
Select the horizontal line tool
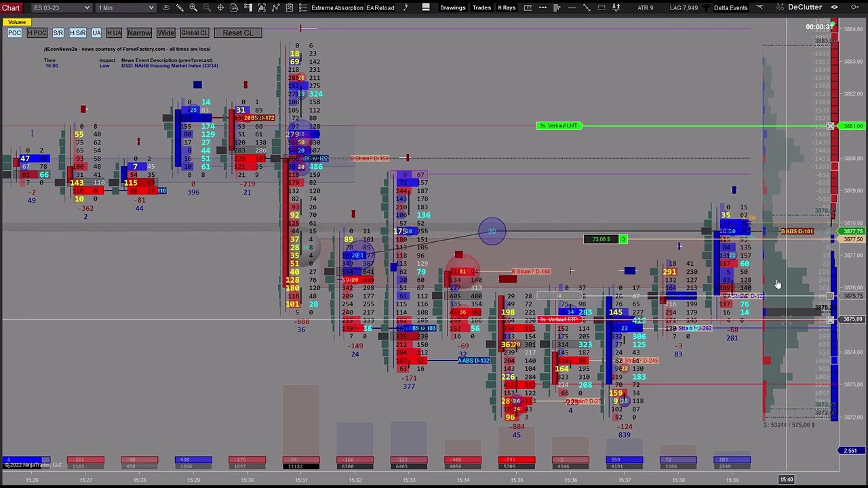[572, 7]
